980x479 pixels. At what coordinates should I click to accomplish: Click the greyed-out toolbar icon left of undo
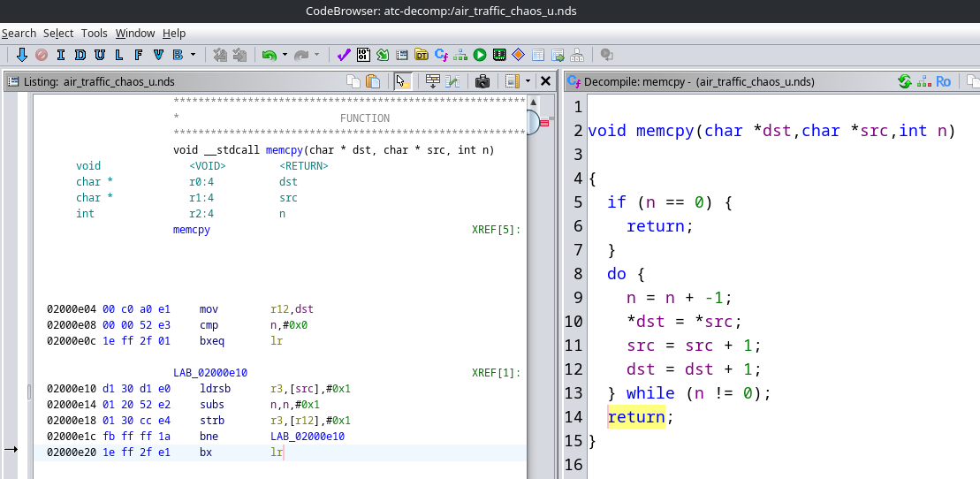pos(239,55)
